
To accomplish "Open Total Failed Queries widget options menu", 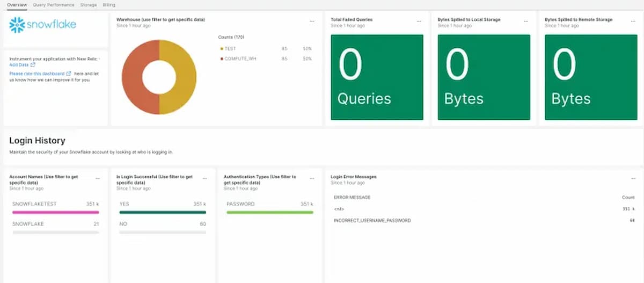I will pyautogui.click(x=419, y=21).
